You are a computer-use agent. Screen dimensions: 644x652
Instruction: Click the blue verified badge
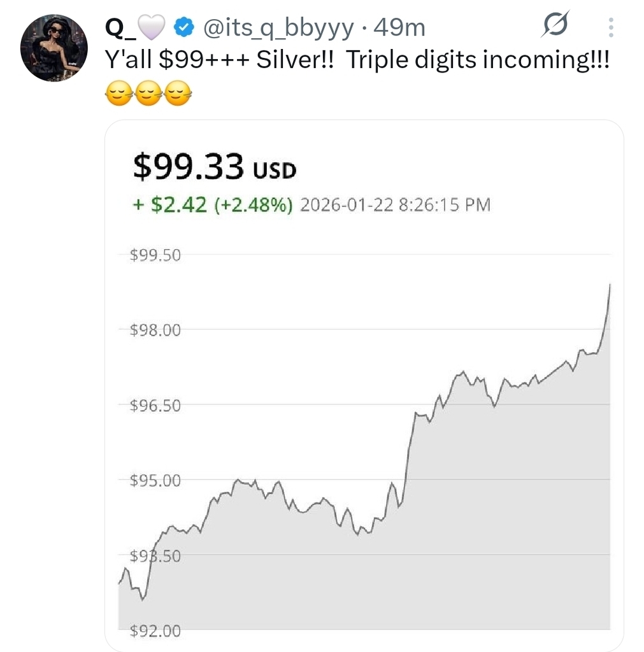(185, 27)
